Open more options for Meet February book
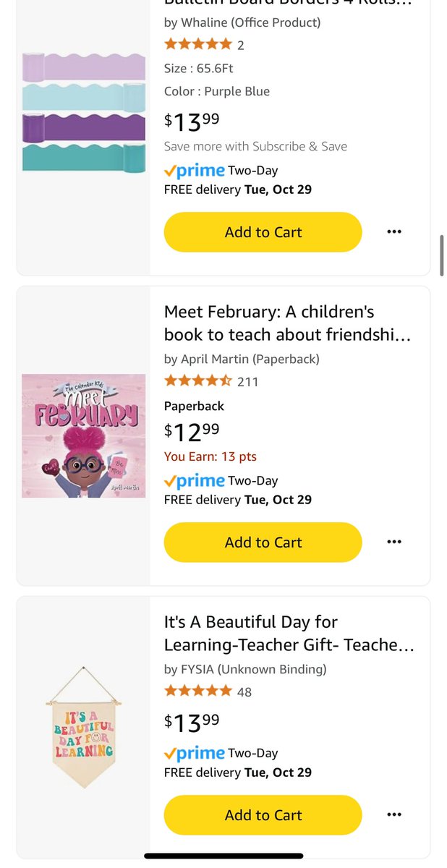Image resolution: width=447 pixels, height=868 pixels. (393, 542)
